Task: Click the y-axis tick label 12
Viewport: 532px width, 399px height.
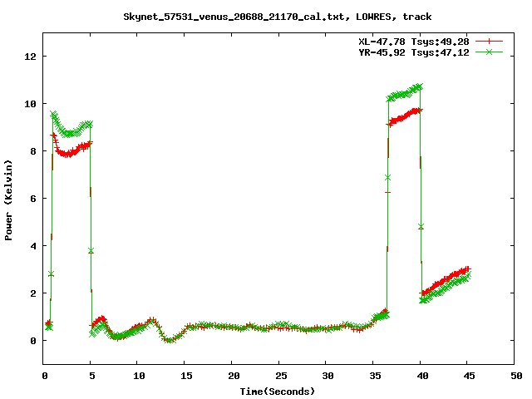Action: tap(30, 57)
